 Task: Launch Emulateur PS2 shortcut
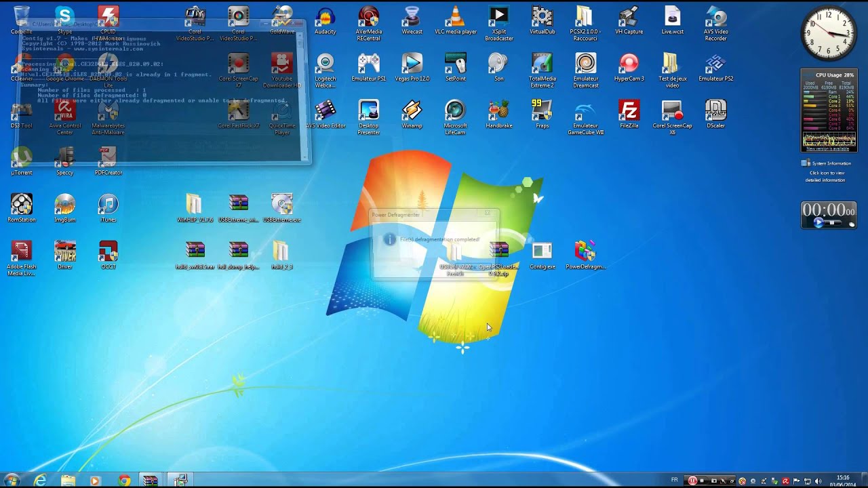716,67
